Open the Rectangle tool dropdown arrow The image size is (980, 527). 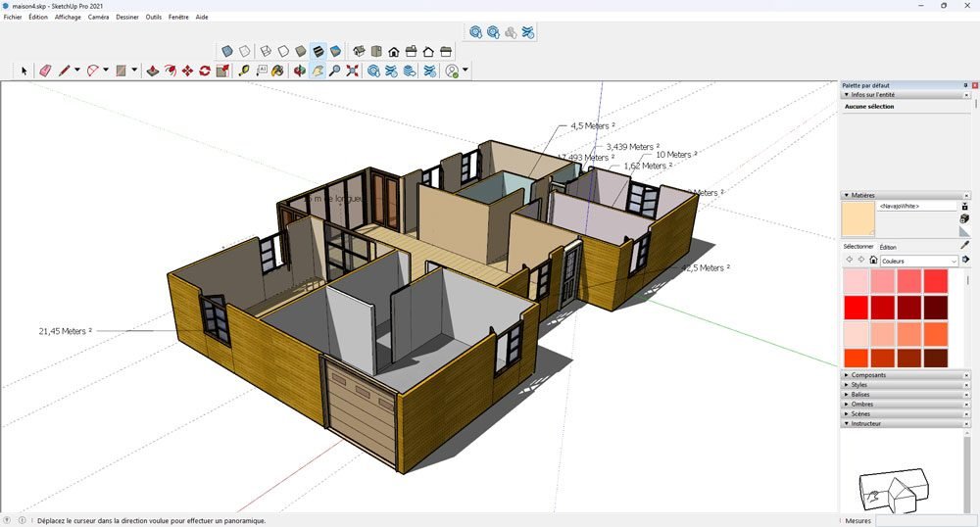click(134, 70)
